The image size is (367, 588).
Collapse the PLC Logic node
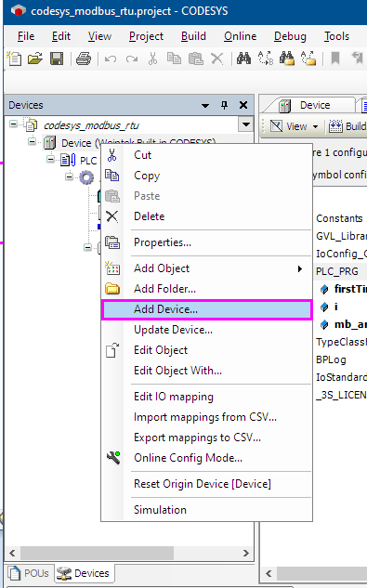pyautogui.click(x=50, y=160)
